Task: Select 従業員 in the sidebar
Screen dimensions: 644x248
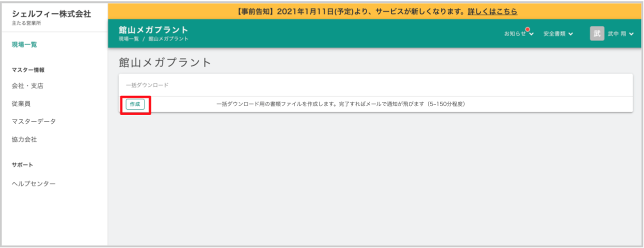Action: pos(21,103)
